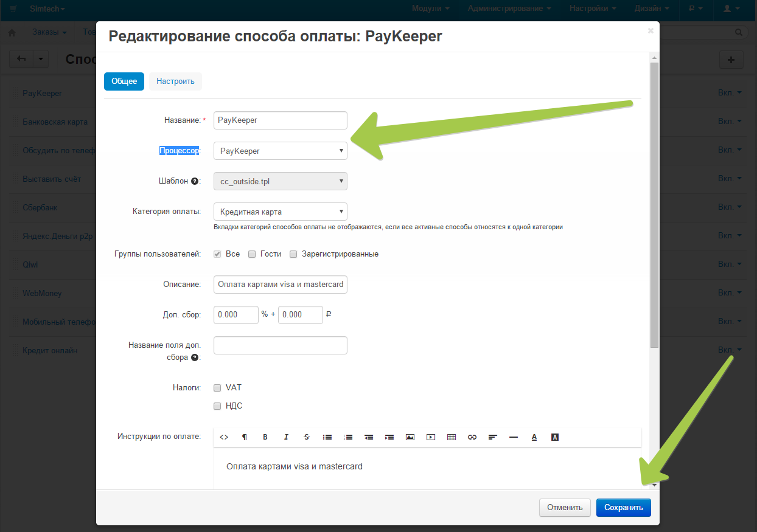Open HTML source code view
Viewport: 757px width, 532px height.
[224, 437]
